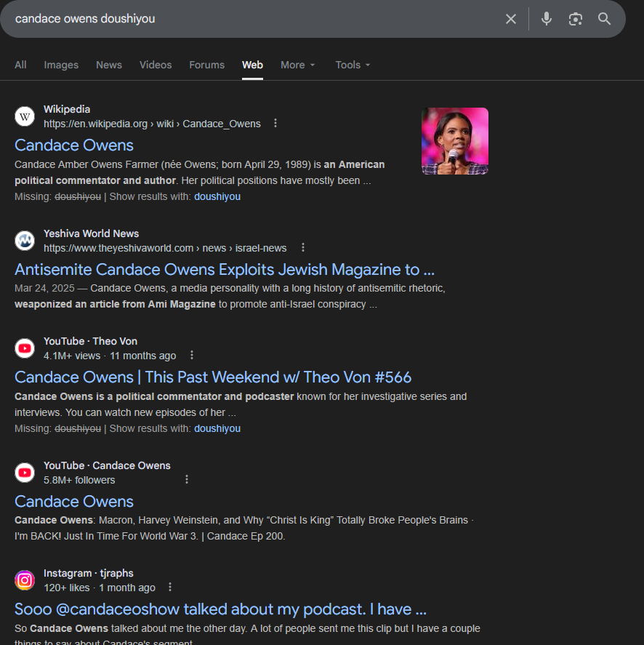
Task: Open the Wikipedia 'Candace Owens' result title
Action: pyautogui.click(x=74, y=145)
